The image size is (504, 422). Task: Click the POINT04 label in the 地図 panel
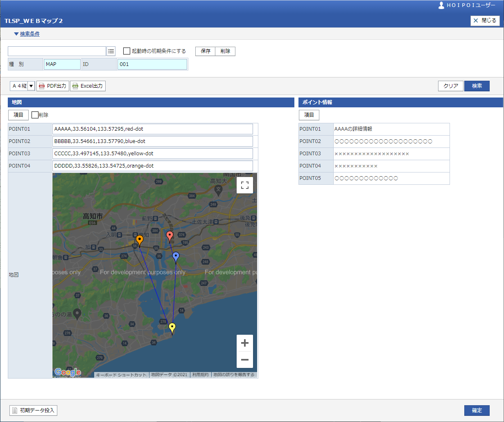point(30,166)
